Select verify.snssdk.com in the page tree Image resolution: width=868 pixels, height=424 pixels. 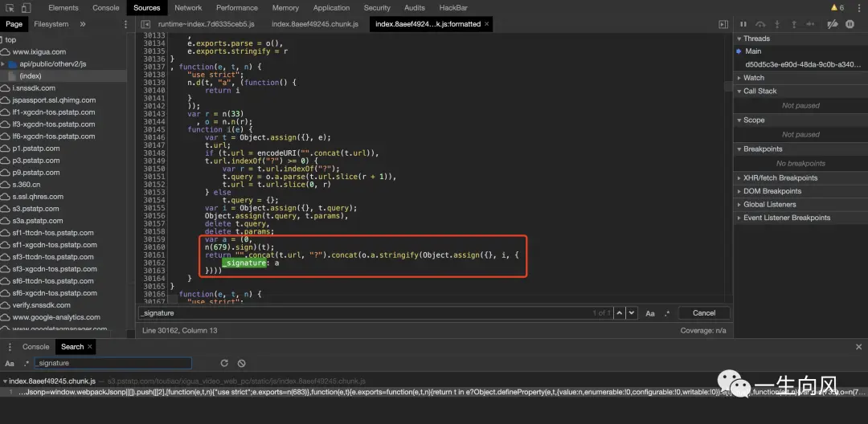42,305
